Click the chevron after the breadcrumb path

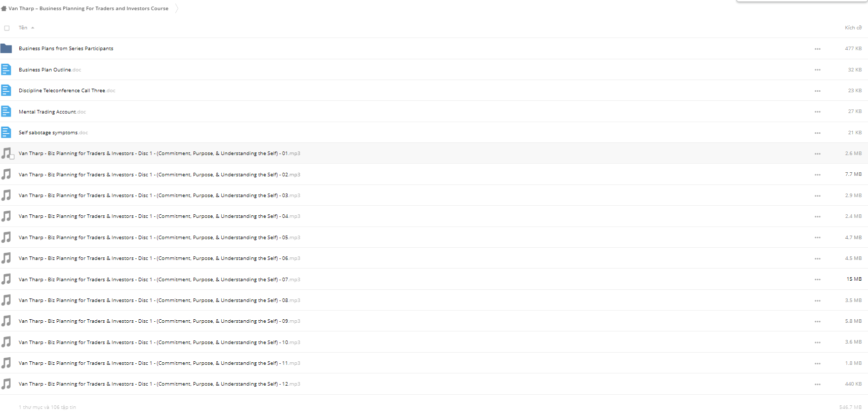176,9
